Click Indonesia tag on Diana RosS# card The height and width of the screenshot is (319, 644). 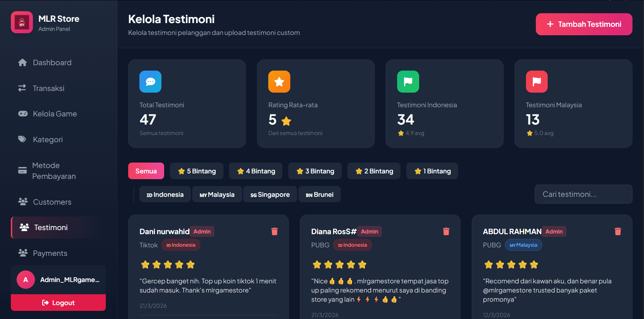(x=352, y=245)
